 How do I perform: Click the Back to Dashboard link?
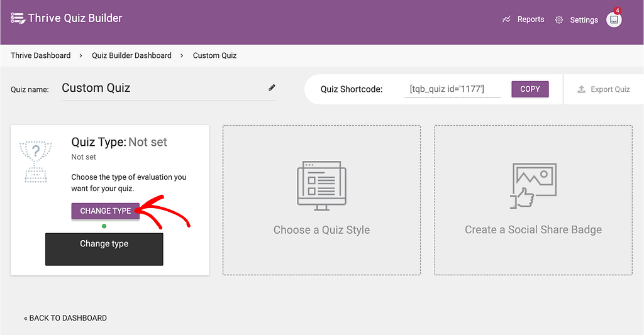pyautogui.click(x=65, y=318)
